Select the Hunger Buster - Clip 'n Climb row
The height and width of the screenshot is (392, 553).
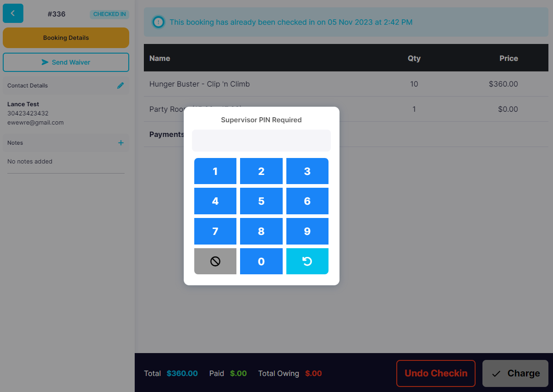pyautogui.click(x=346, y=84)
